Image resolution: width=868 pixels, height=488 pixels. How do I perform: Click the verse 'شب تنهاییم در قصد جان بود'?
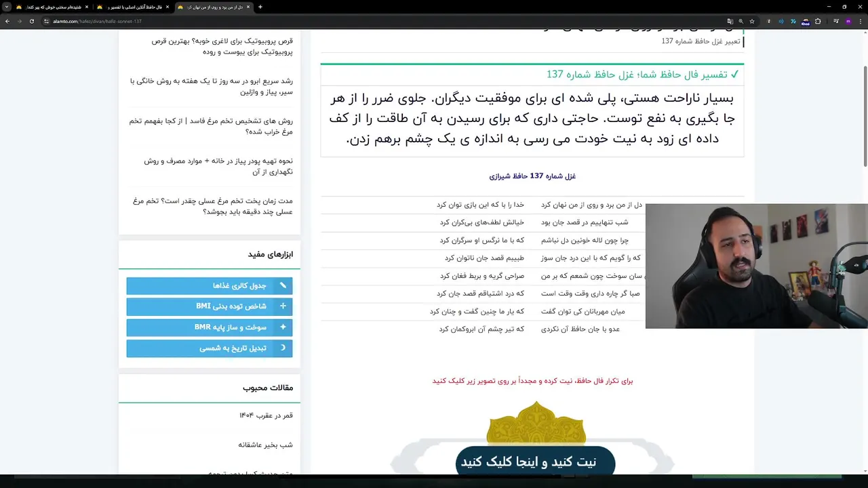pyautogui.click(x=585, y=222)
